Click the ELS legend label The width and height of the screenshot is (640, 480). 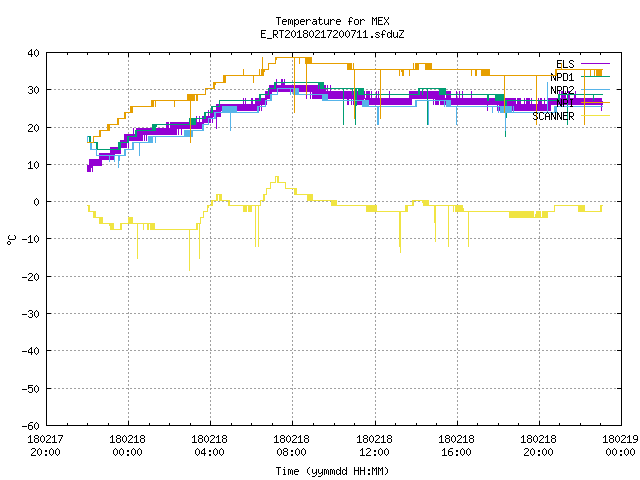click(x=565, y=64)
